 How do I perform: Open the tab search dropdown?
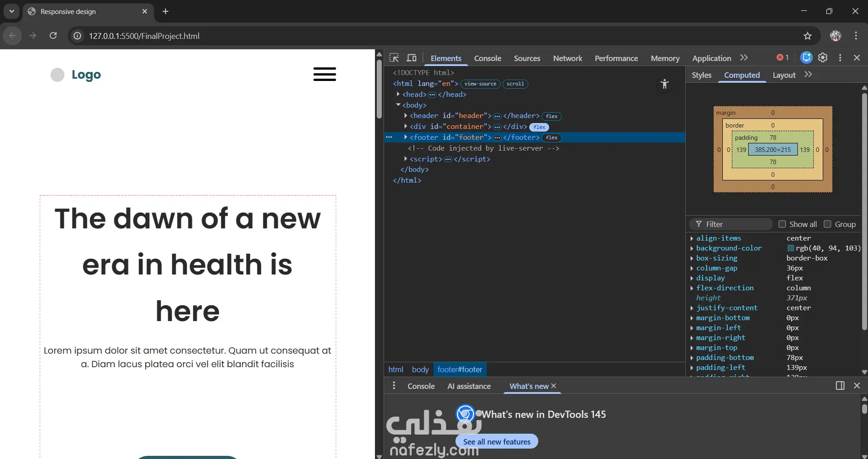12,11
